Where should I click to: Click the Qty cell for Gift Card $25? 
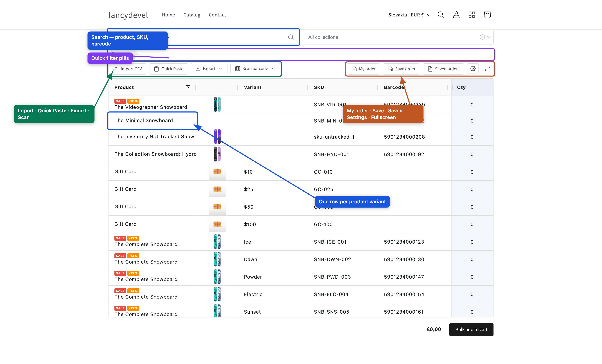point(472,189)
